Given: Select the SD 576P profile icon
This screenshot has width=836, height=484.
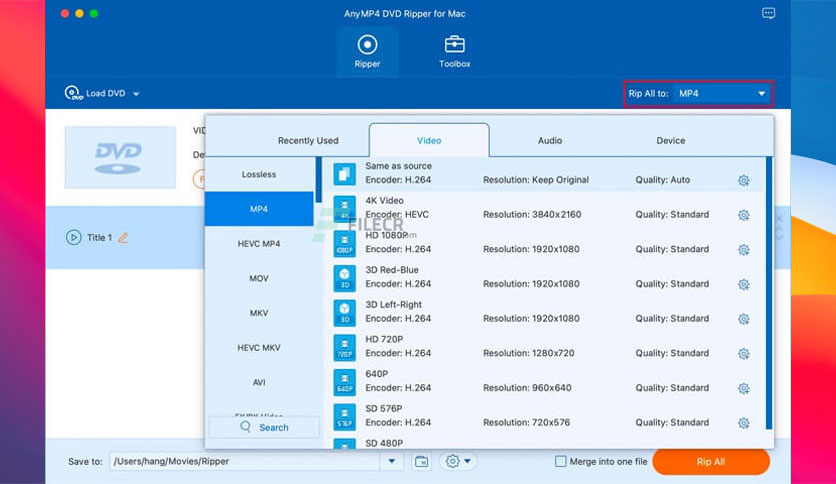Looking at the screenshot, I should click(x=344, y=416).
